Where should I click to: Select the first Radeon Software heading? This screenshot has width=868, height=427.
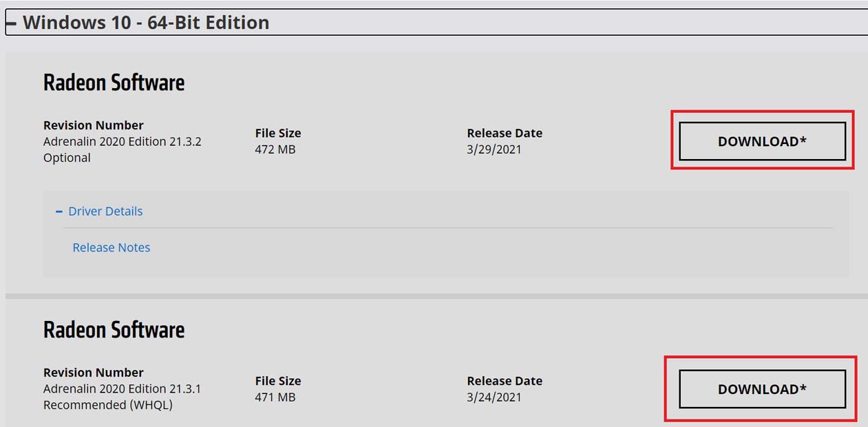[114, 83]
